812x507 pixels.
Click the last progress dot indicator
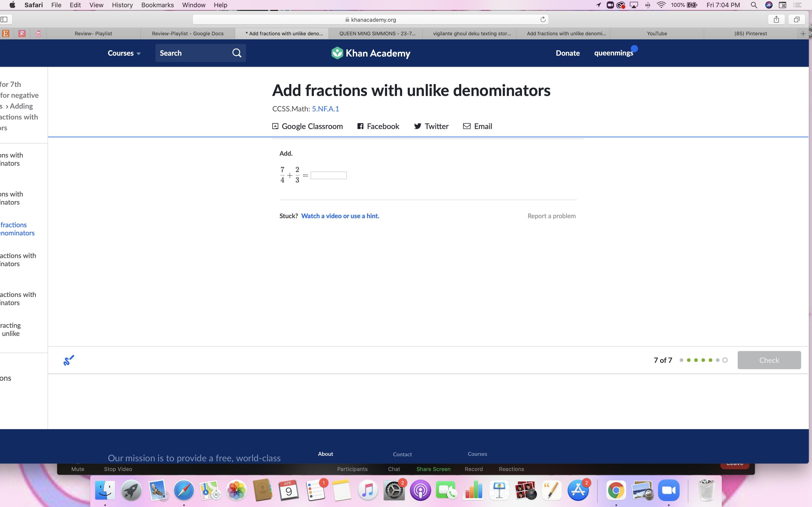tap(725, 360)
